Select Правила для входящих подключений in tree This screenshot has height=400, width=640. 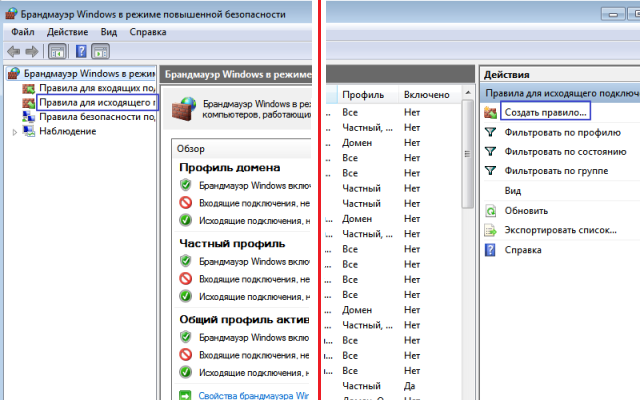(97, 88)
